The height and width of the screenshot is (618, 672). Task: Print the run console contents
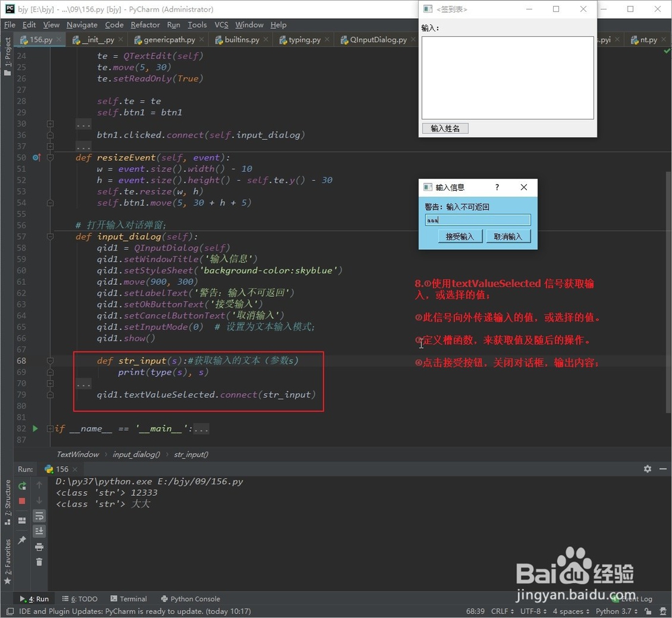(x=40, y=547)
